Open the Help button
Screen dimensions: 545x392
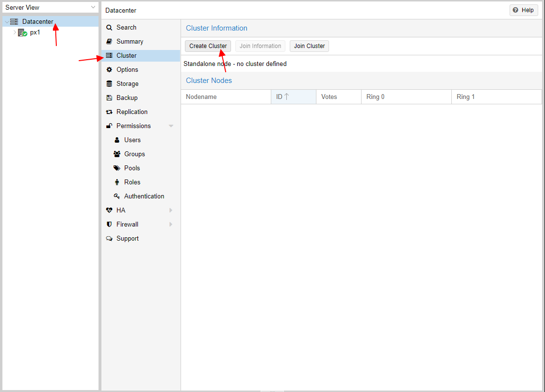(523, 10)
